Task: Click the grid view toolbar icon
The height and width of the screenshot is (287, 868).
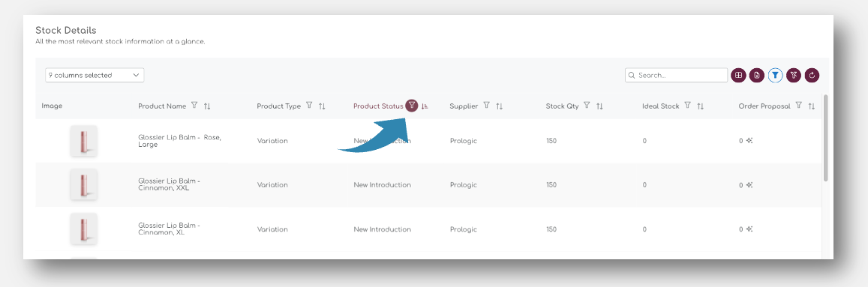Action: point(738,75)
